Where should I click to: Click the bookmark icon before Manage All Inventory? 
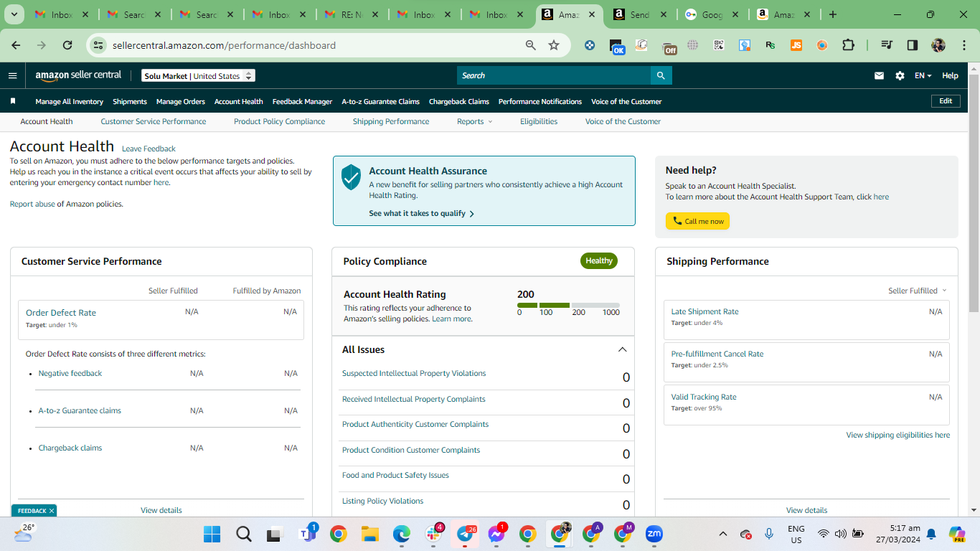(13, 101)
